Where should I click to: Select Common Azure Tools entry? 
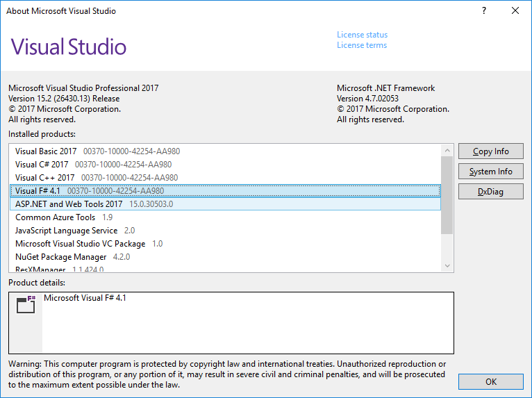tap(225, 217)
